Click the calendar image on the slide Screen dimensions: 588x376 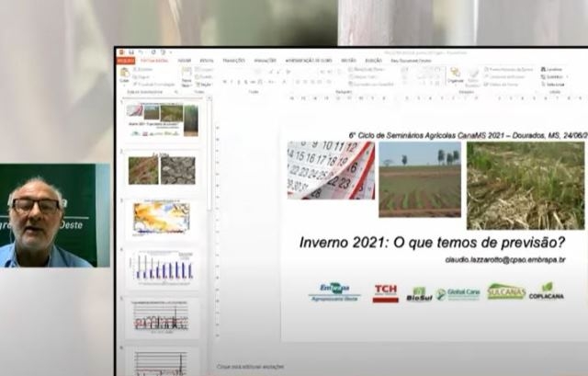(331, 170)
